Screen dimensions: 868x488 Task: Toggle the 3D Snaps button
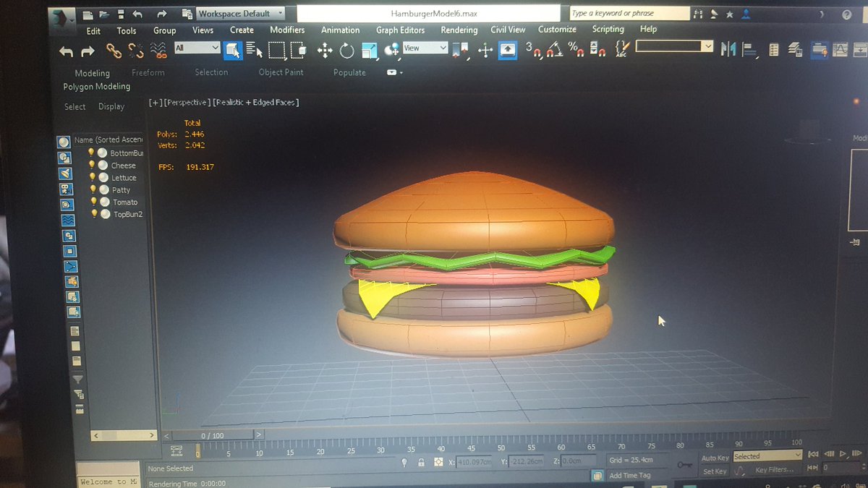click(534, 49)
